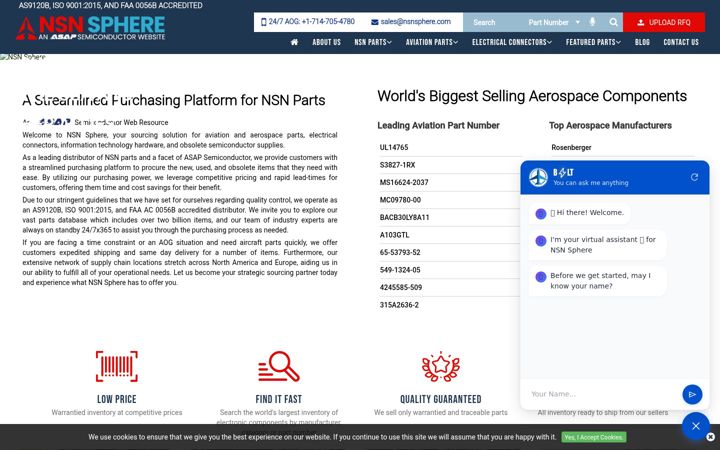
Task: Go to the home page icon in the navigation
Action: coord(294,42)
